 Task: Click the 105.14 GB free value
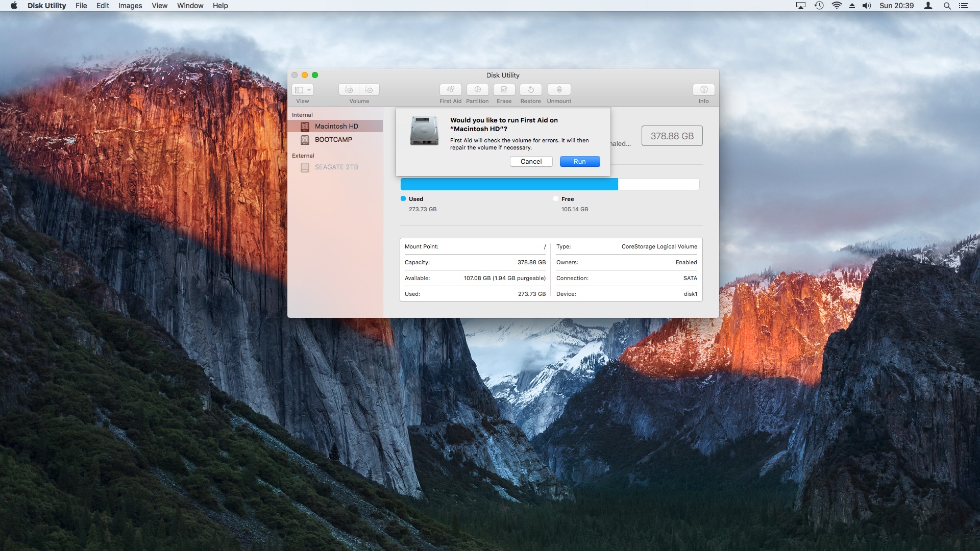575,209
